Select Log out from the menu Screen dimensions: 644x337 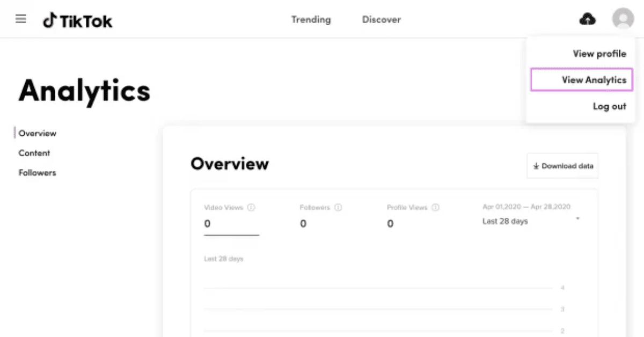[x=609, y=106]
